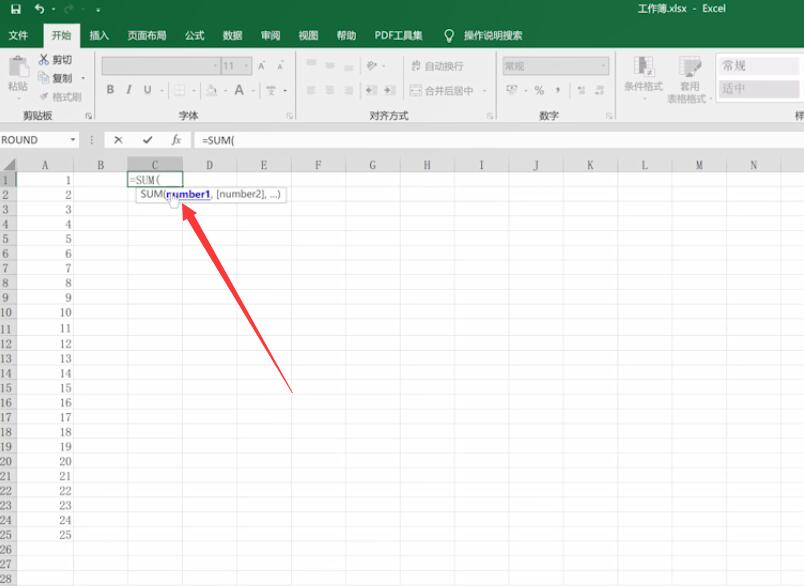Select the 适中 cell style
The width and height of the screenshot is (804, 586).
click(759, 89)
